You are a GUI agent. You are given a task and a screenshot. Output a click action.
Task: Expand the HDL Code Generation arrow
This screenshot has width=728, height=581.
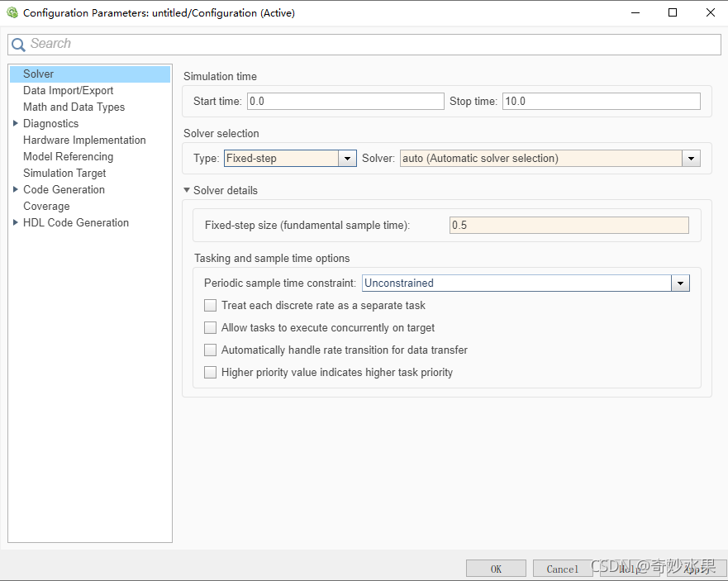click(16, 222)
